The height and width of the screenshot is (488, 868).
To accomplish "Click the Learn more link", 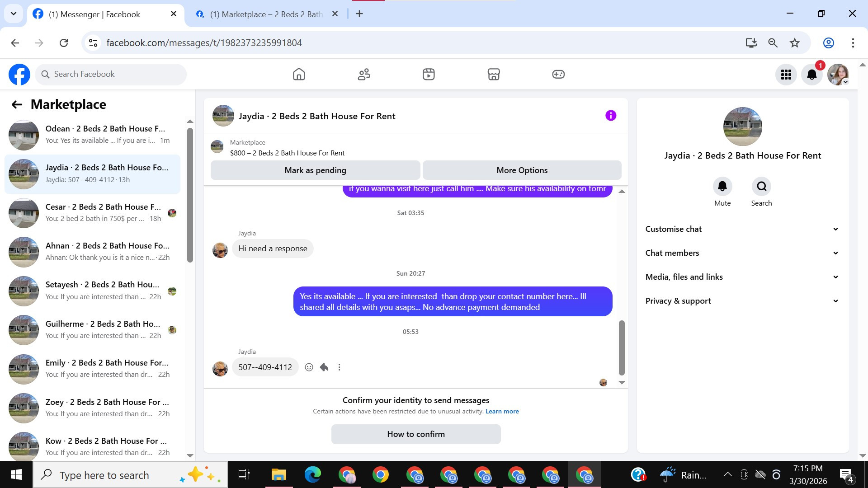I will click(x=502, y=412).
